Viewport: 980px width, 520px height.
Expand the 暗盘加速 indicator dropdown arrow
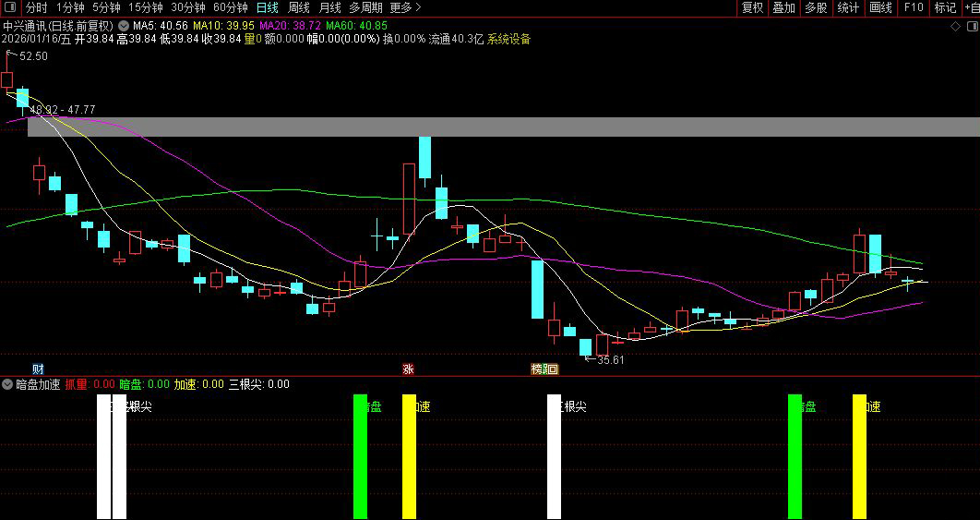pyautogui.click(x=7, y=383)
